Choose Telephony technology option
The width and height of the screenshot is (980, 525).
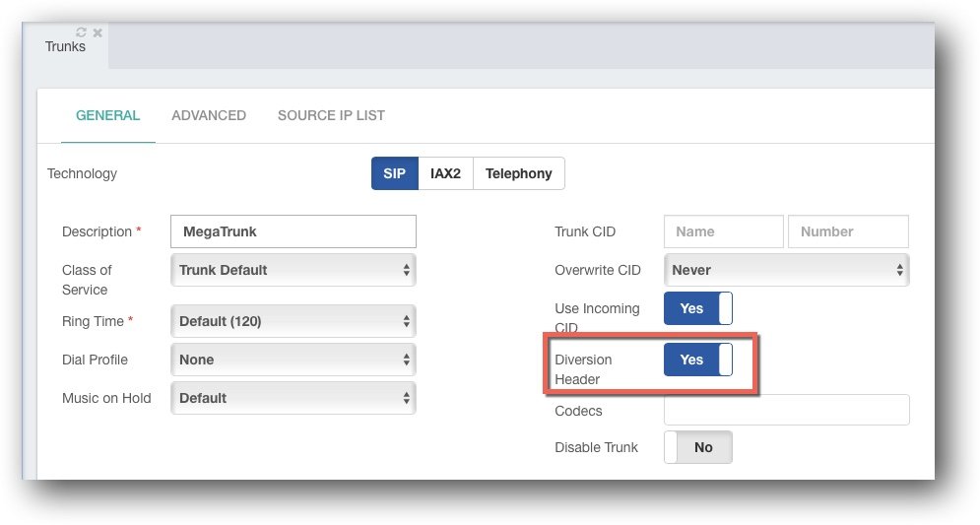point(519,173)
